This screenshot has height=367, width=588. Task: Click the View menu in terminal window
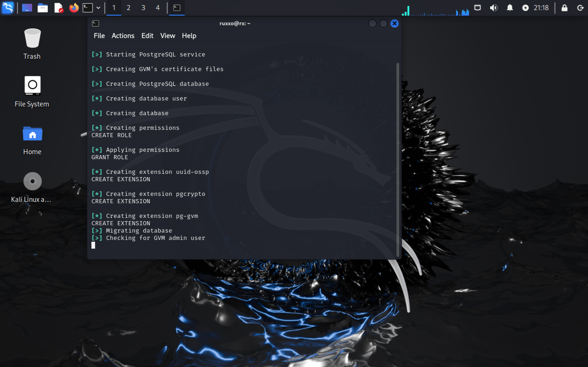coord(168,36)
